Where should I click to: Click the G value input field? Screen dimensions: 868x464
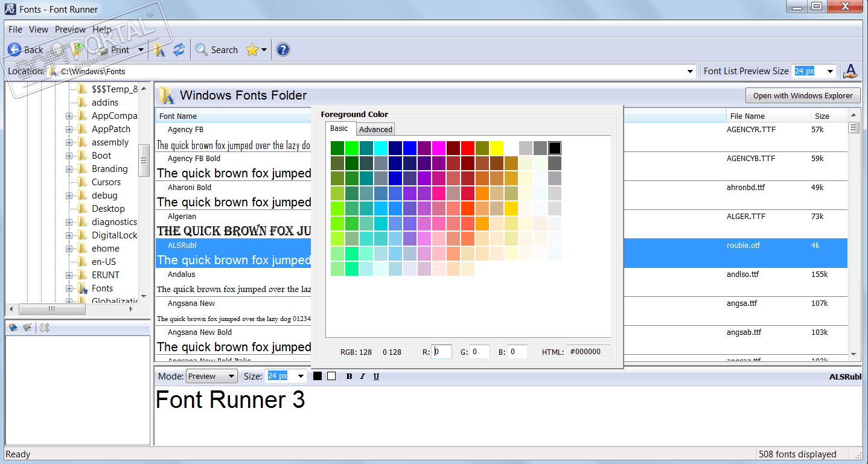click(x=479, y=352)
